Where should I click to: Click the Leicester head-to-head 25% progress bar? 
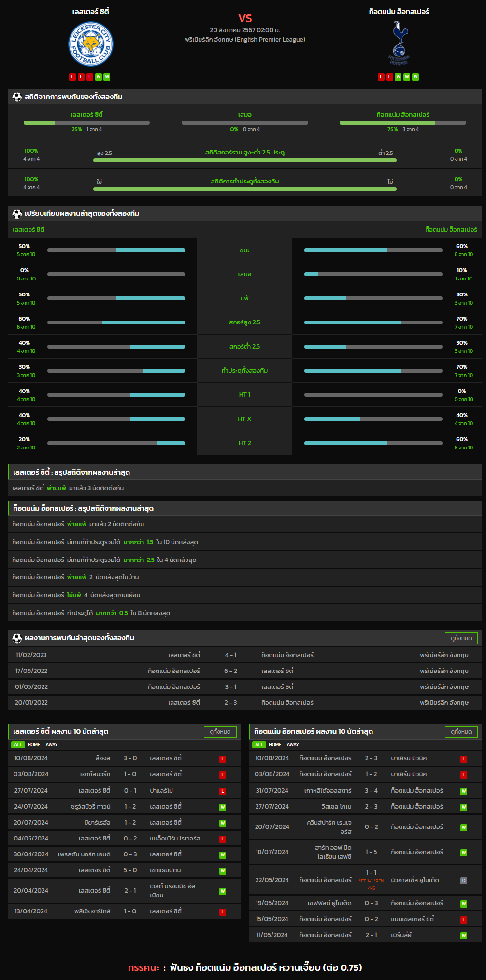(x=86, y=123)
